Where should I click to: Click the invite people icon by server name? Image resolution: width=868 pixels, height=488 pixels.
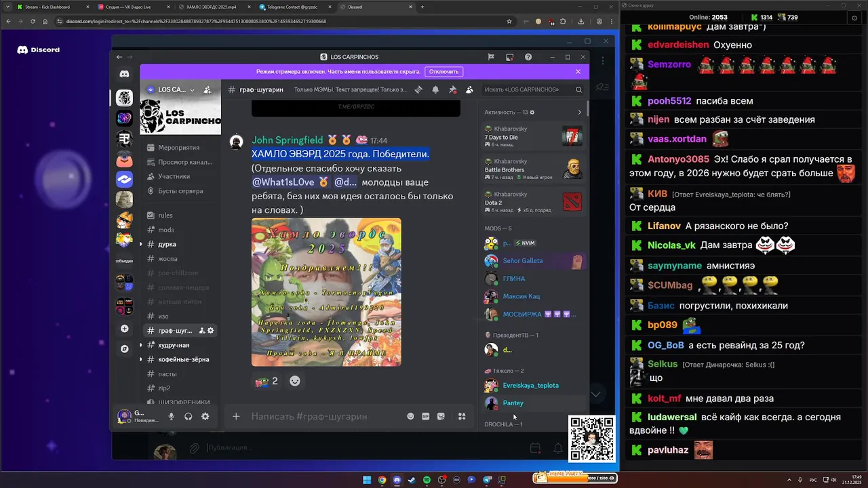click(x=208, y=89)
